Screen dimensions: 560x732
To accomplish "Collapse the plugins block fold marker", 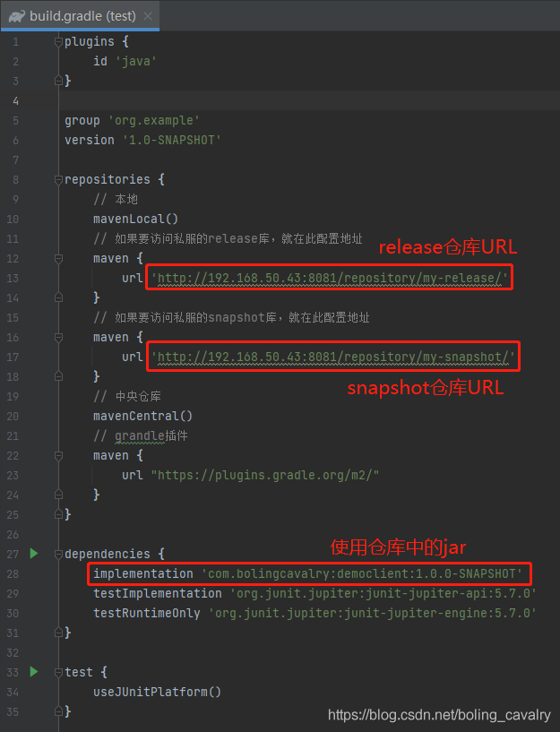I will point(58,42).
